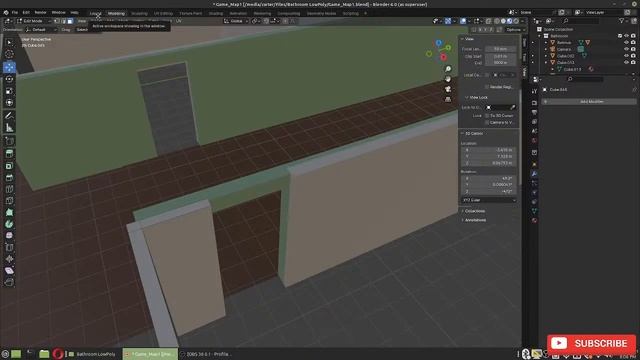The image size is (640, 360).
Task: Open the Edit Mode dropdown
Action: pos(34,21)
